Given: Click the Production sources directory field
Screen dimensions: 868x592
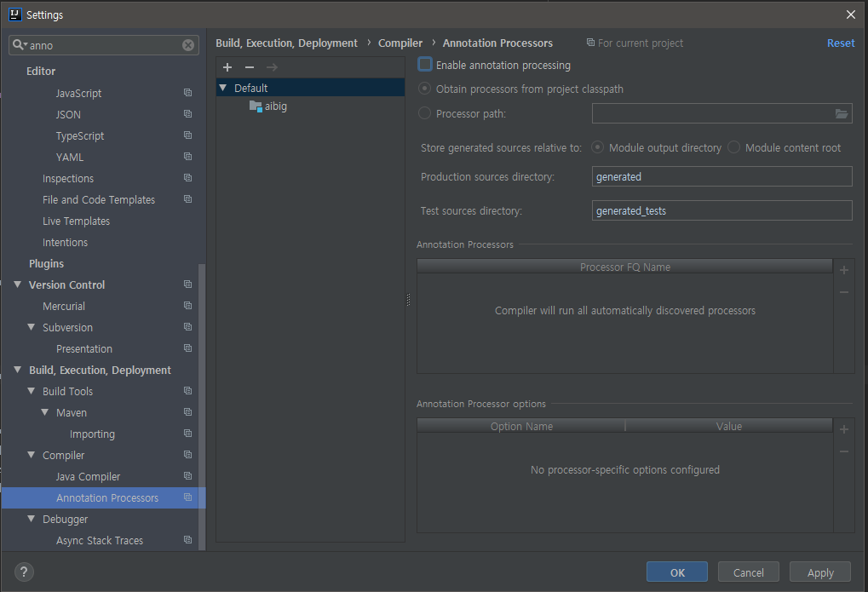Looking at the screenshot, I should pyautogui.click(x=721, y=176).
